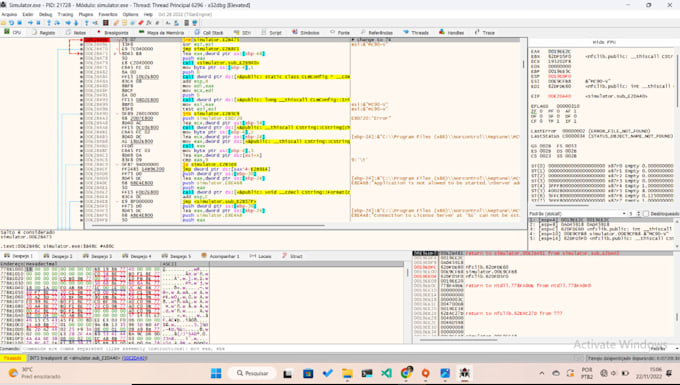680x385 pixels.
Task: Click the yellow Pausado status label
Action: (13, 358)
